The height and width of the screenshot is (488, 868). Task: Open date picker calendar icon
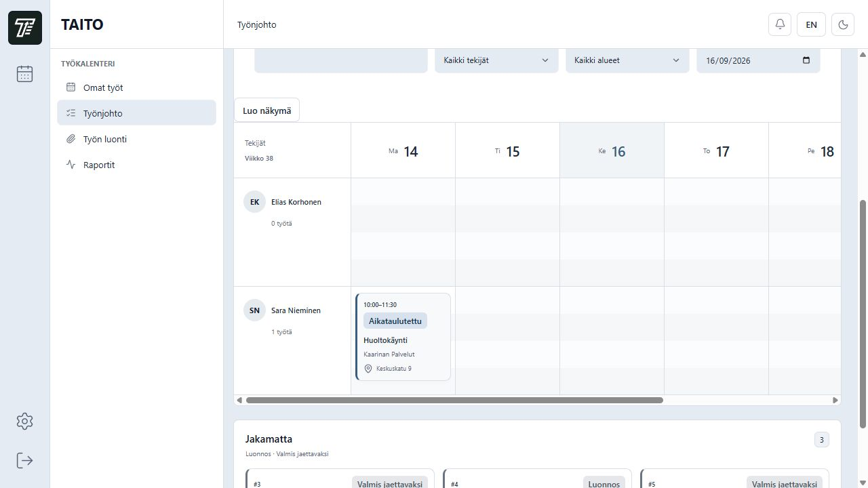coord(806,60)
